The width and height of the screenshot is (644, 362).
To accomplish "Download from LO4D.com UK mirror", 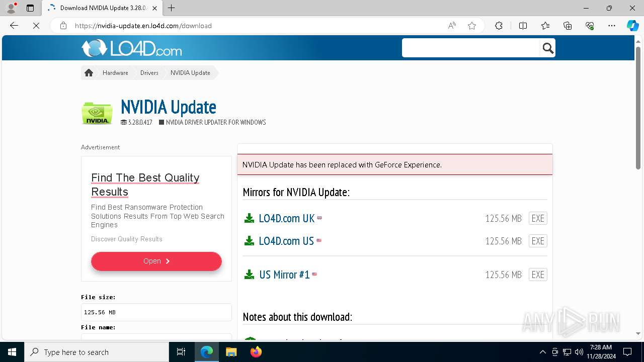I will coord(287,218).
